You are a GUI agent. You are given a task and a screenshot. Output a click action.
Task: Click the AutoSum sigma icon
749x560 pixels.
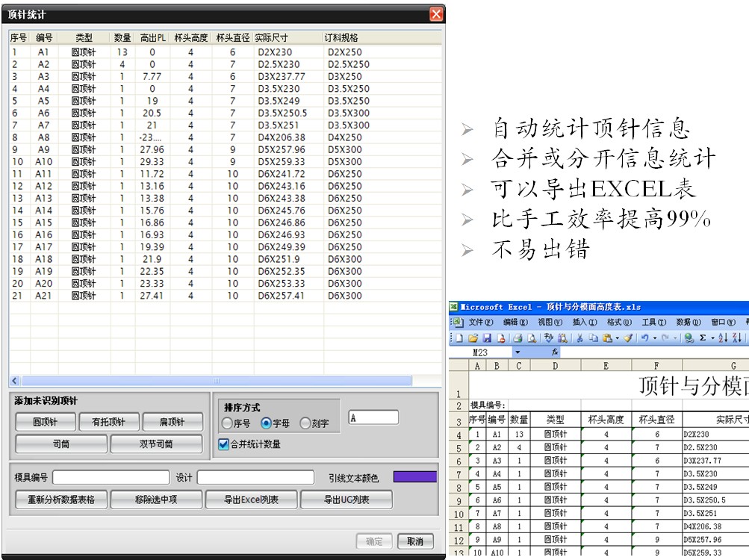point(702,338)
